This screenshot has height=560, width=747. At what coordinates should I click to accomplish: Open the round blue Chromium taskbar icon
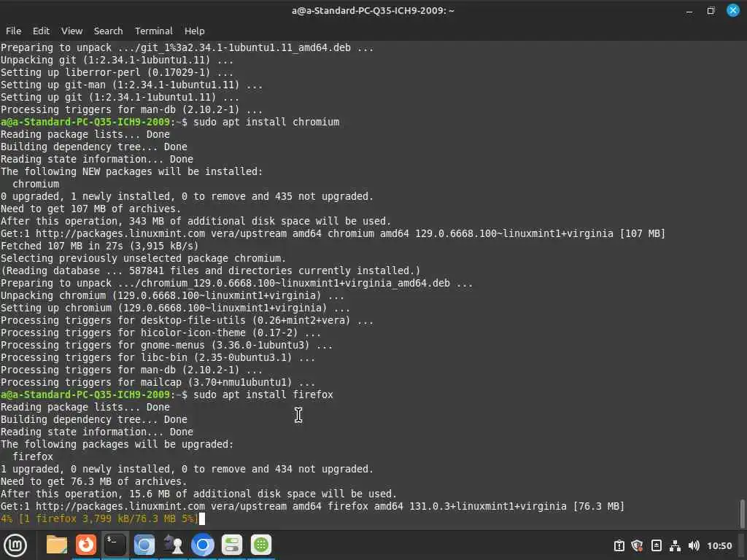click(x=203, y=545)
